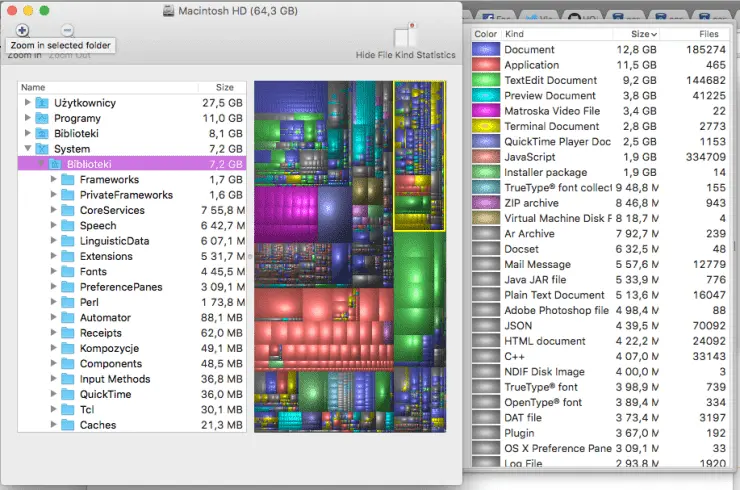740x490 pixels.
Task: Switch to the GitHub browser tab
Action: pos(577,17)
